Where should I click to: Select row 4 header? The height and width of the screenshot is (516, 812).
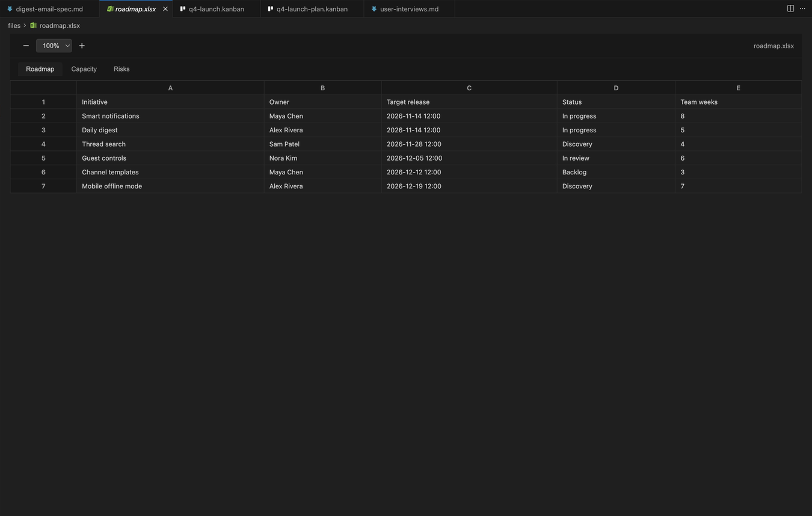click(43, 144)
